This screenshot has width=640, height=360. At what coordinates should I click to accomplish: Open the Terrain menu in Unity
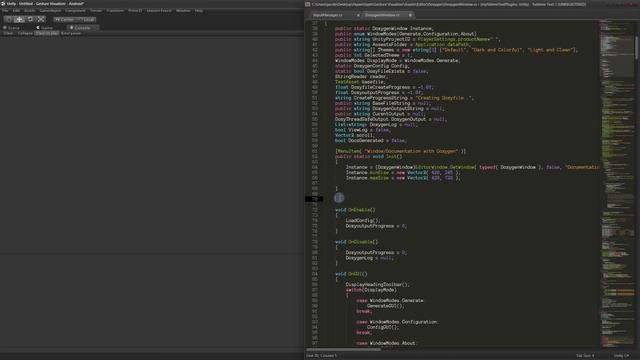click(x=96, y=11)
